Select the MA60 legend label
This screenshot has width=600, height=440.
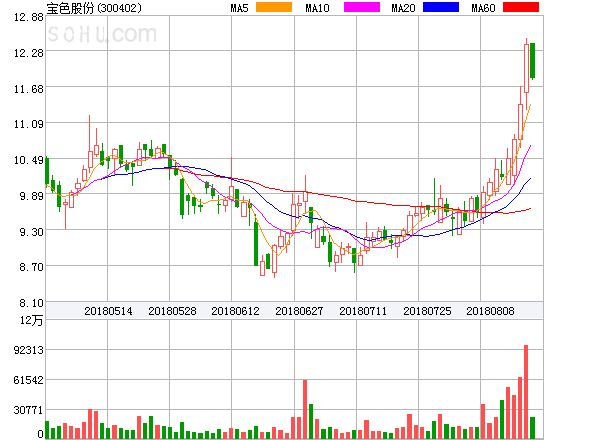pyautogui.click(x=483, y=8)
